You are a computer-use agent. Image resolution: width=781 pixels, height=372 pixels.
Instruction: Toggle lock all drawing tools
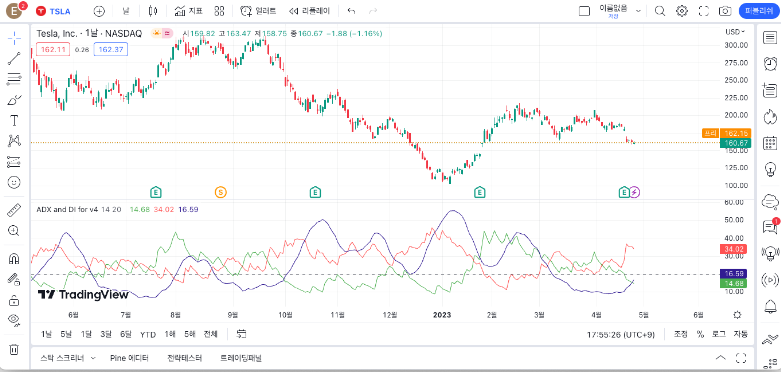[x=14, y=300]
